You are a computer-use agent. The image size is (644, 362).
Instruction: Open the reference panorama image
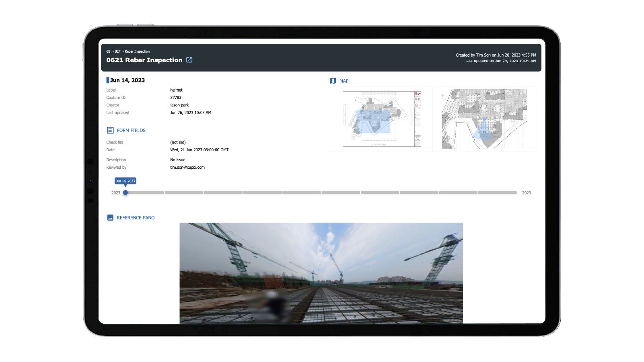click(321, 273)
